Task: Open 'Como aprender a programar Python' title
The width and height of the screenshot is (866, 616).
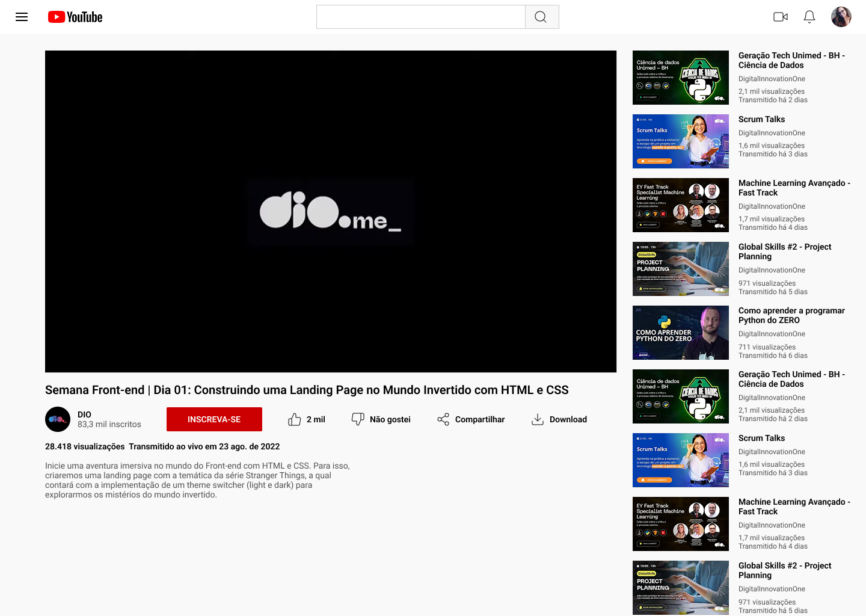Action: pos(791,315)
